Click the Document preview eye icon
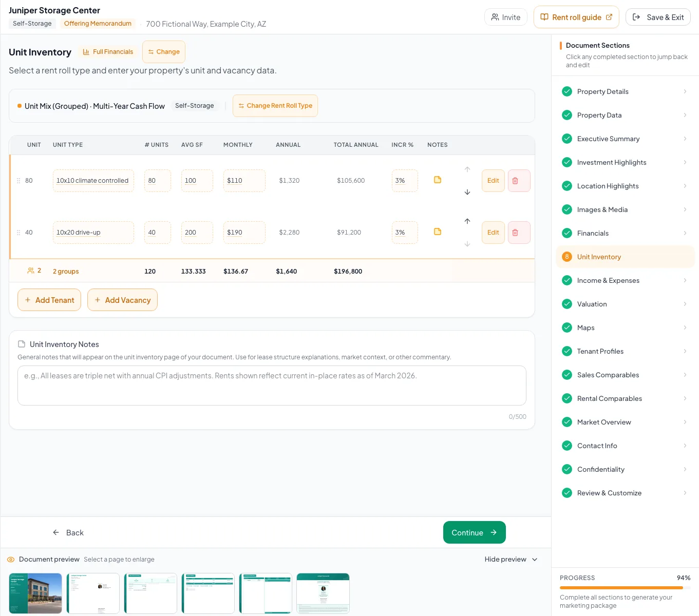Screen dimensions: 699x616 click(x=11, y=560)
